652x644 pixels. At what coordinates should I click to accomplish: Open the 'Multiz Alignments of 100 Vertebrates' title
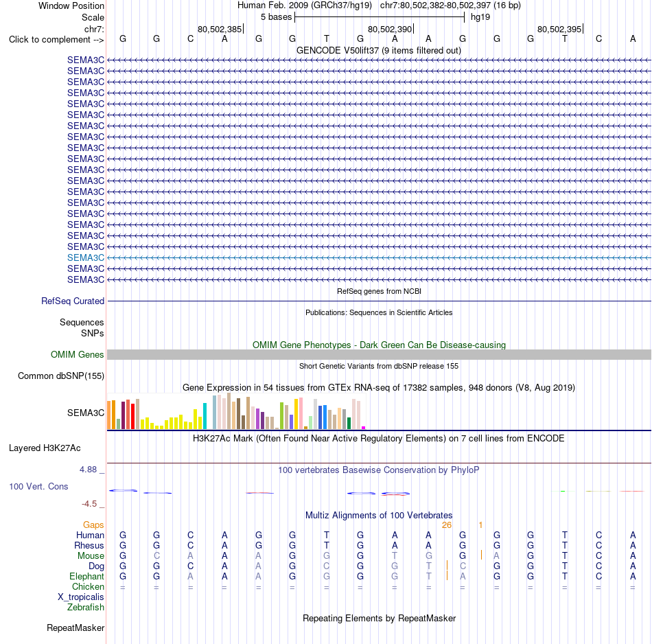(379, 515)
